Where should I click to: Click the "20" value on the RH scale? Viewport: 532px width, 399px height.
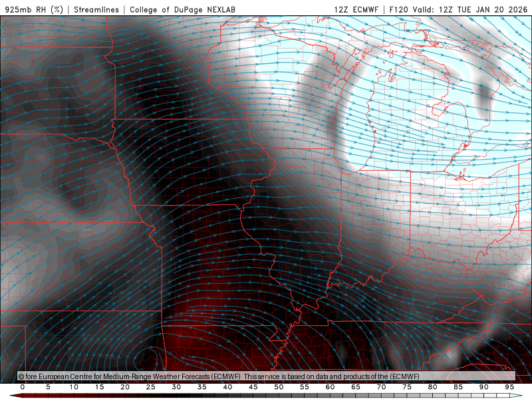tap(125, 387)
